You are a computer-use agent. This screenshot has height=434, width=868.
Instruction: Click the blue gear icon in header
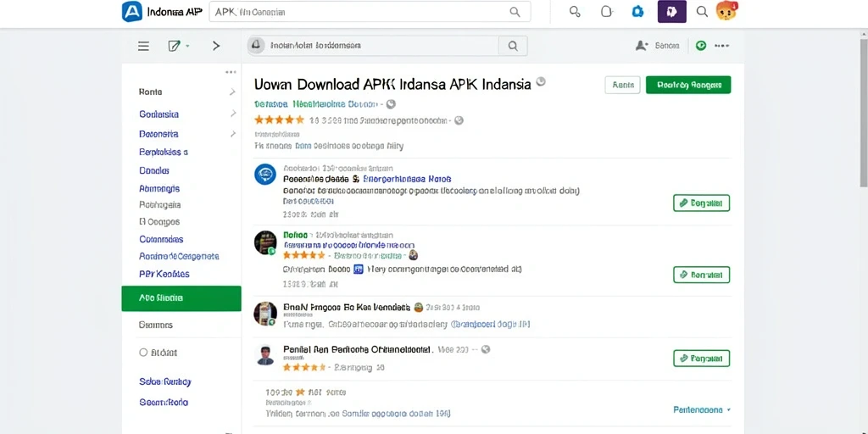pyautogui.click(x=637, y=12)
